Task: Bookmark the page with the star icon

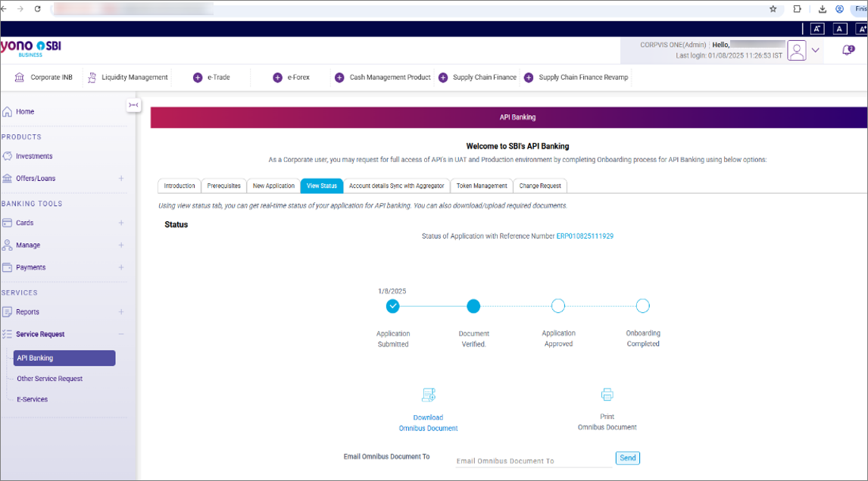Action: [773, 9]
